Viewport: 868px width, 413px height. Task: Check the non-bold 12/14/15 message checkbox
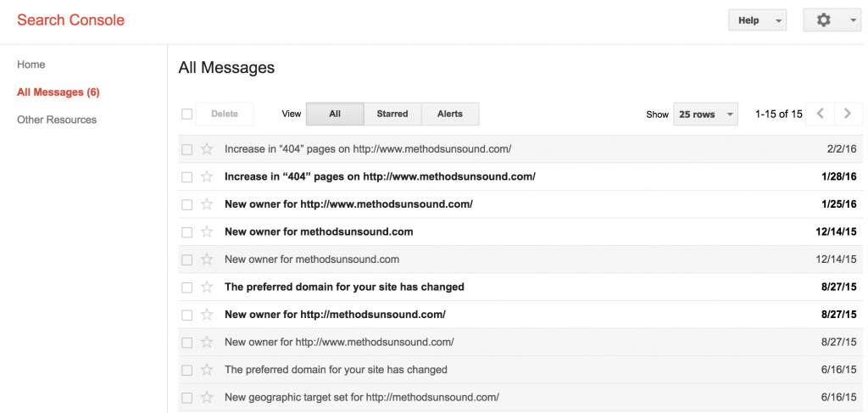[x=187, y=260]
